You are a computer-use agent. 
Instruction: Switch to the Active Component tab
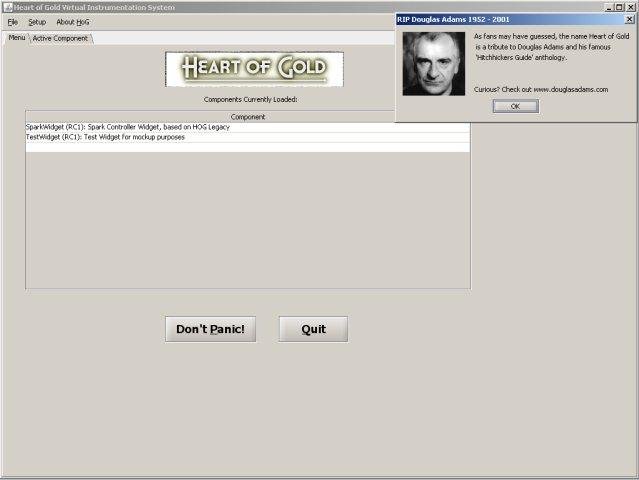tap(60, 38)
